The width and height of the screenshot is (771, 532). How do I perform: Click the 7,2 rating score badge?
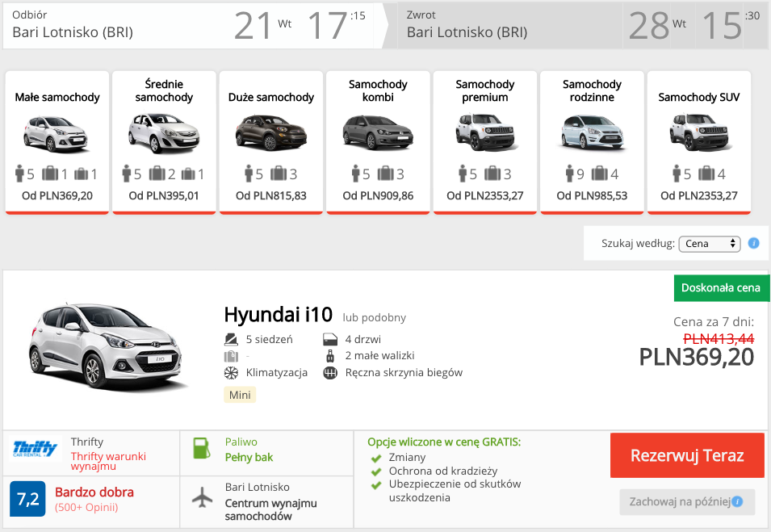click(x=27, y=499)
